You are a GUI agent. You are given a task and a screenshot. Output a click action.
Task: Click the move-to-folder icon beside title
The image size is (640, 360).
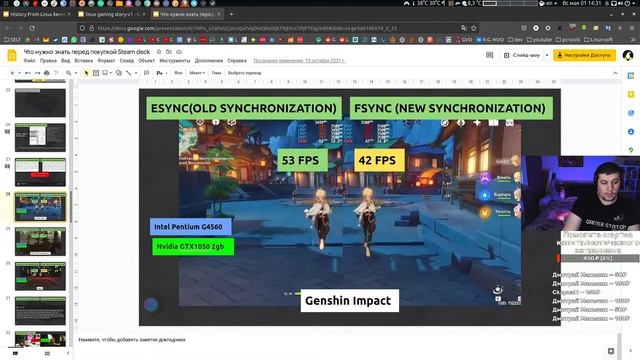(169, 52)
